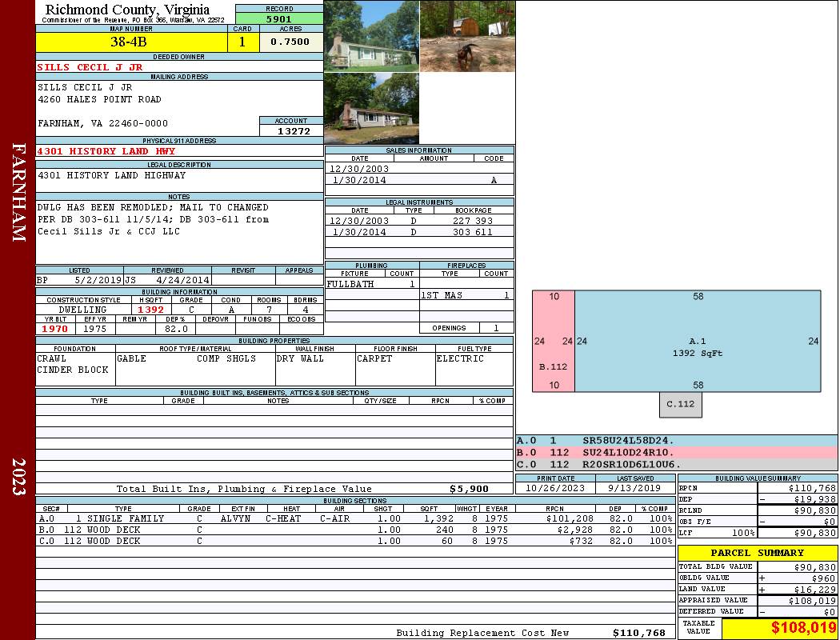Click account number 13272
The height and width of the screenshot is (640, 840).
point(294,130)
